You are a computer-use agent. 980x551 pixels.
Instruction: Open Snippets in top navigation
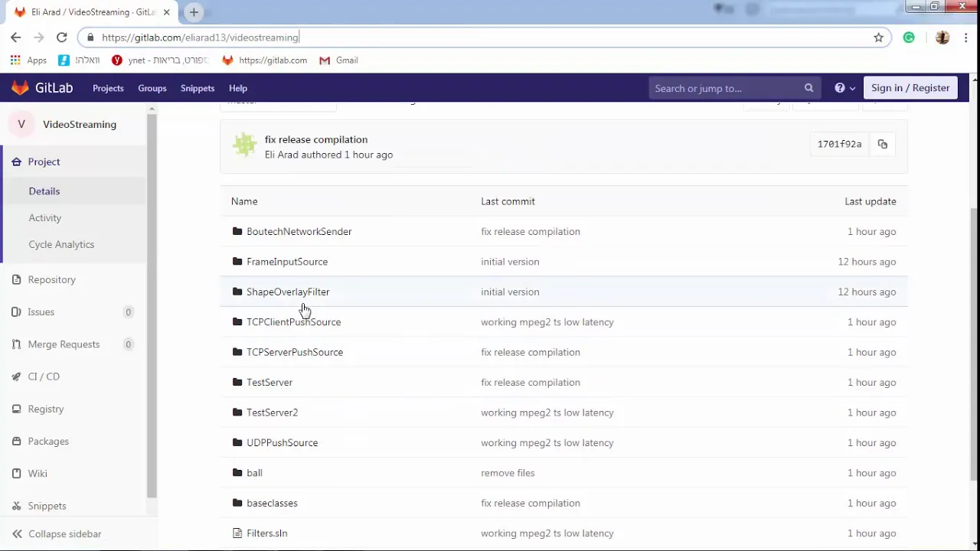click(198, 88)
